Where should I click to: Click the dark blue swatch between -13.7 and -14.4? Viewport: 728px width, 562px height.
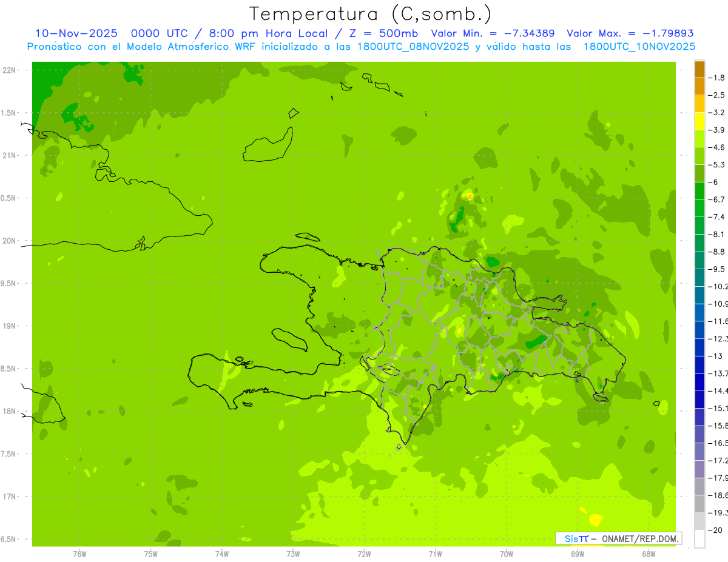point(699,382)
